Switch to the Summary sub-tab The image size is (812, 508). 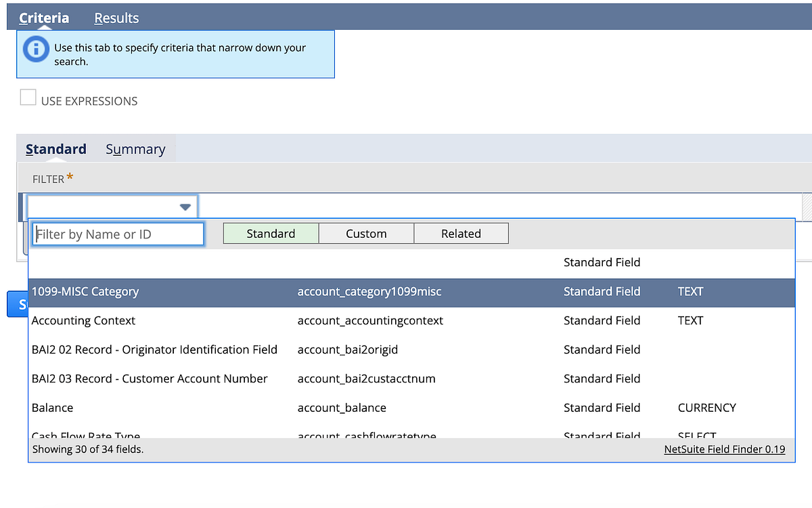point(135,148)
